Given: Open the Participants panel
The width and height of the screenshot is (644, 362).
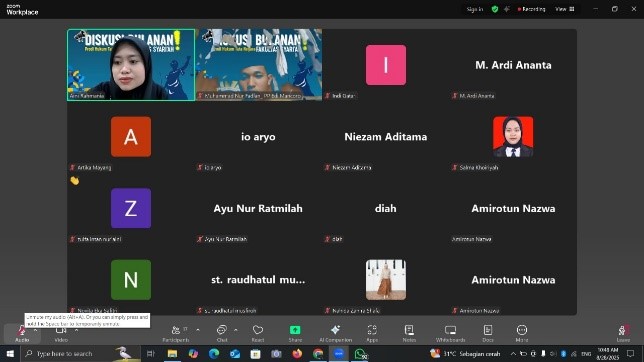Looking at the screenshot, I should (x=176, y=333).
